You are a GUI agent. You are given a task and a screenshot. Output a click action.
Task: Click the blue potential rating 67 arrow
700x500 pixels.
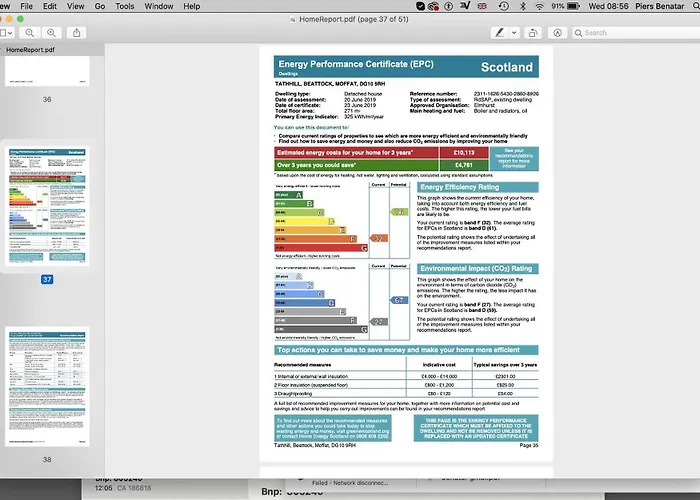tap(399, 300)
